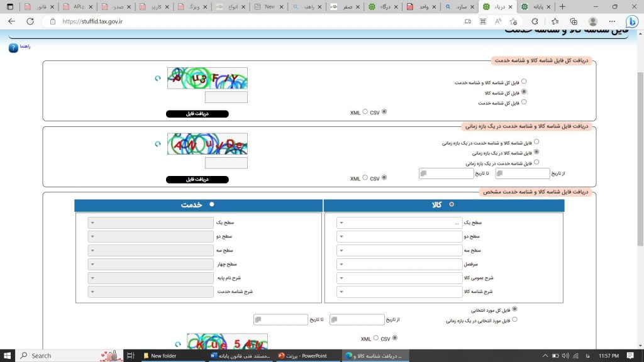
Task: Select کالا radio in blue header
Action: click(x=452, y=204)
